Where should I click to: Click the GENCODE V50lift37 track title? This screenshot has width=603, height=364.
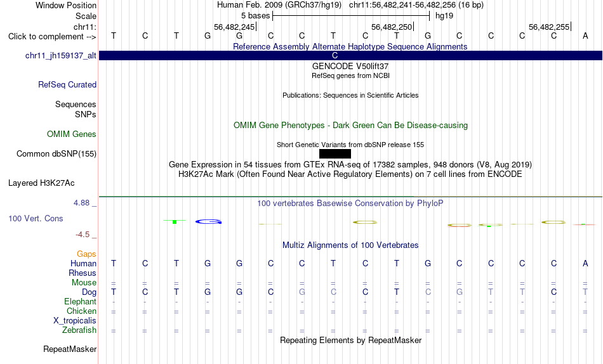click(350, 66)
